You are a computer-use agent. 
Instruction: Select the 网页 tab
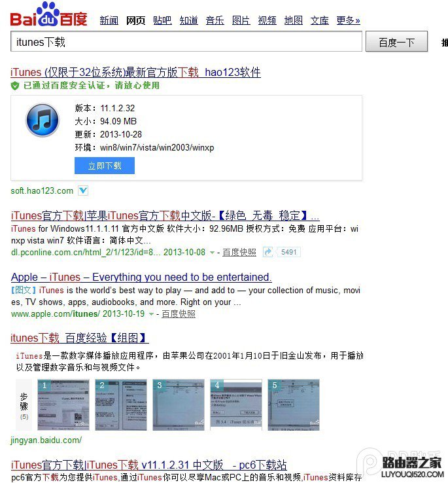pos(135,20)
